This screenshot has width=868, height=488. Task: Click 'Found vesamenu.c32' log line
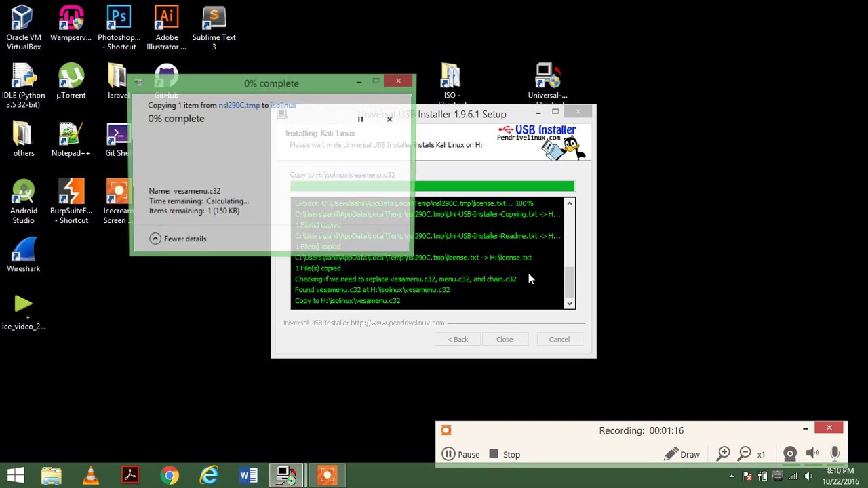click(372, 290)
